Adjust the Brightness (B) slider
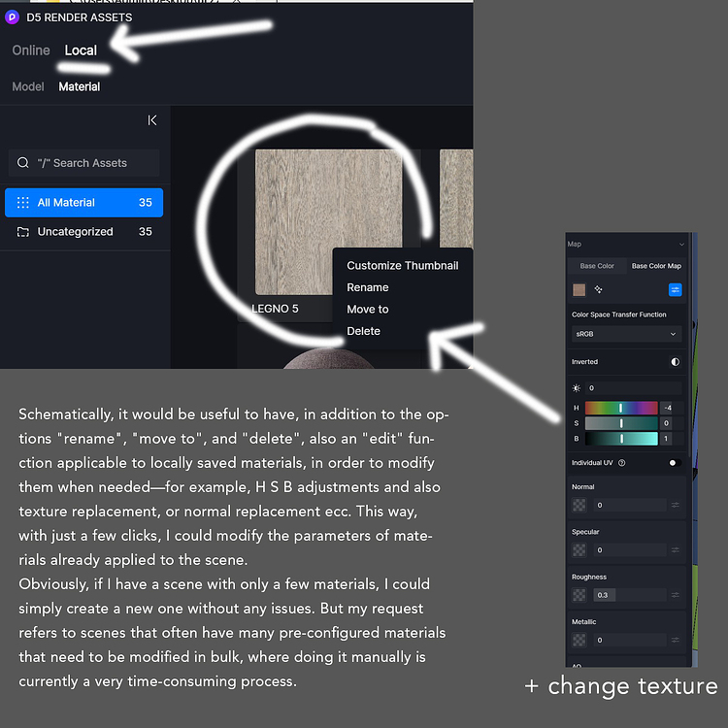The height and width of the screenshot is (728, 728). (621, 439)
